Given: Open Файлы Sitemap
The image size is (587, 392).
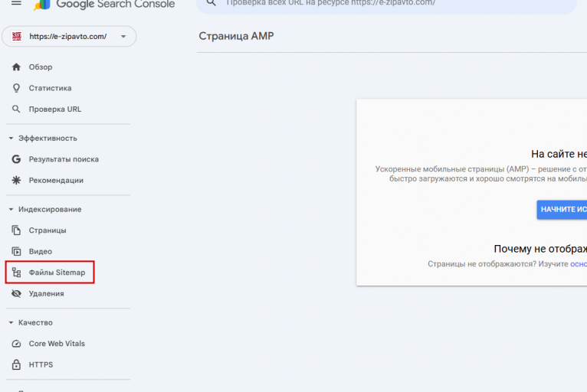Looking at the screenshot, I should pos(50,273).
